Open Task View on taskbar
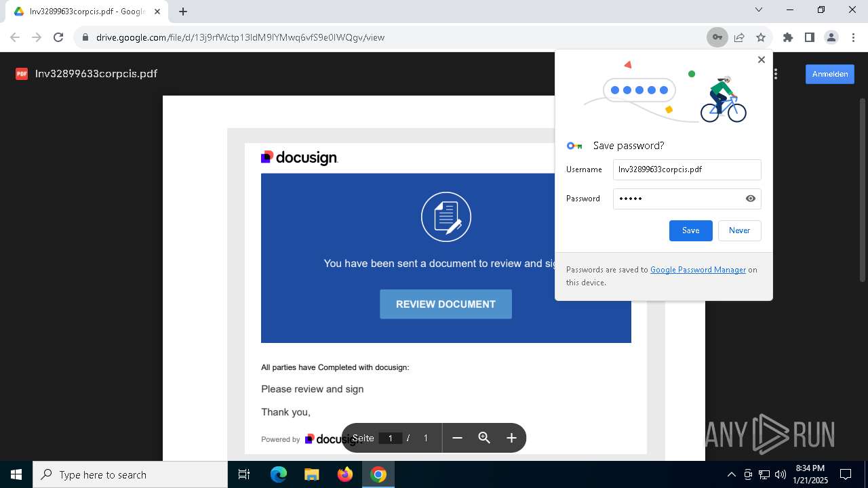 tap(244, 474)
